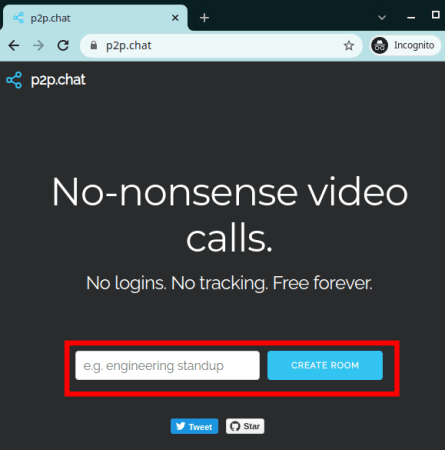This screenshot has height=450, width=445.
Task: Click the Twitter bird icon on Tweet
Action: pyautogui.click(x=180, y=426)
